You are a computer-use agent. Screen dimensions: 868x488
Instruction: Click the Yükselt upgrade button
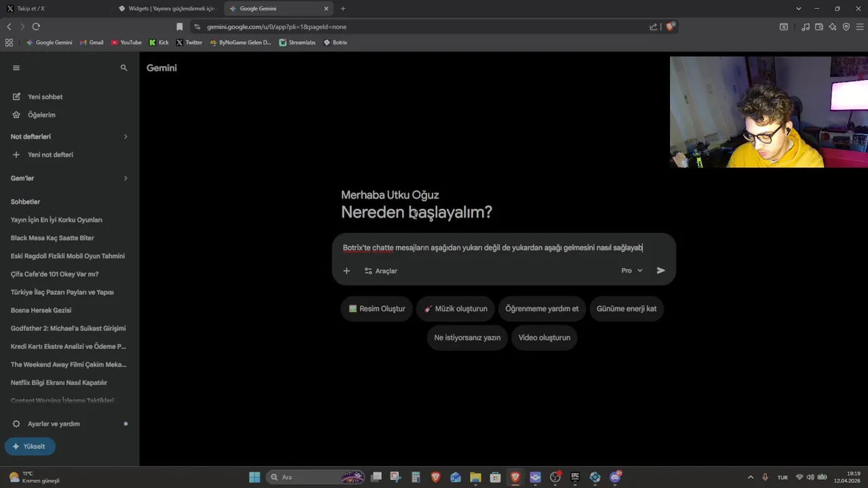30,447
